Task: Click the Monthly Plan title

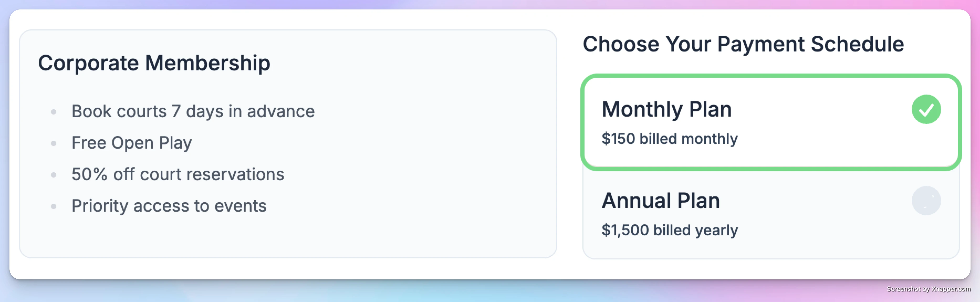Action: click(x=666, y=110)
